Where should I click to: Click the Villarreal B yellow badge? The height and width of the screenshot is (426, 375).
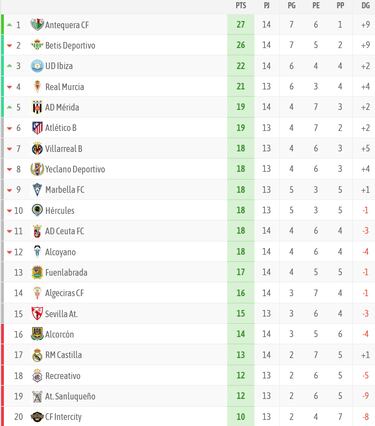coord(37,148)
